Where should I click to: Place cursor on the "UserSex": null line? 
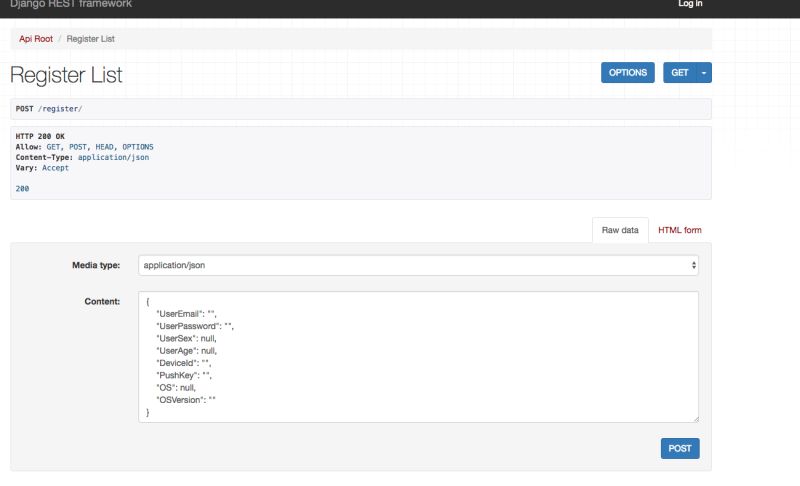tap(186, 338)
